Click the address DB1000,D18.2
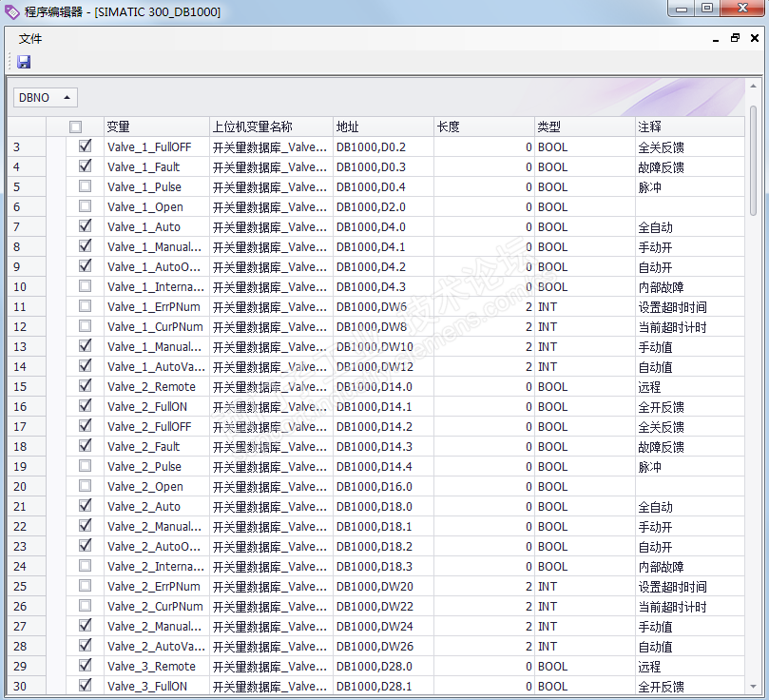This screenshot has height=700, width=769. point(383,547)
